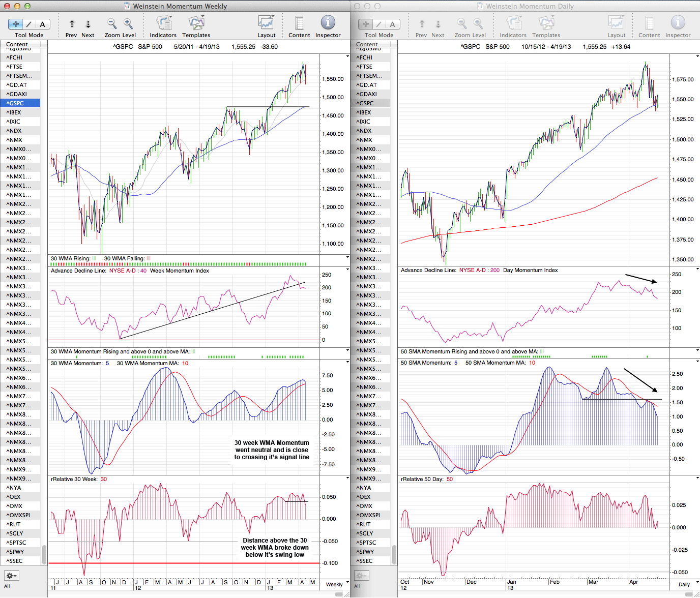Select ^IXIC in the Weekly window list
Image resolution: width=700 pixels, height=598 pixels.
[20, 122]
